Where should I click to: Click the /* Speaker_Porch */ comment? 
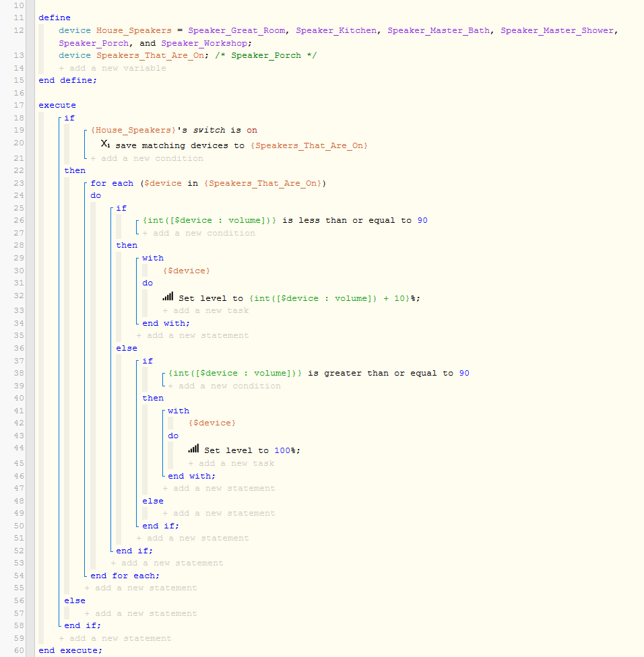(266, 55)
